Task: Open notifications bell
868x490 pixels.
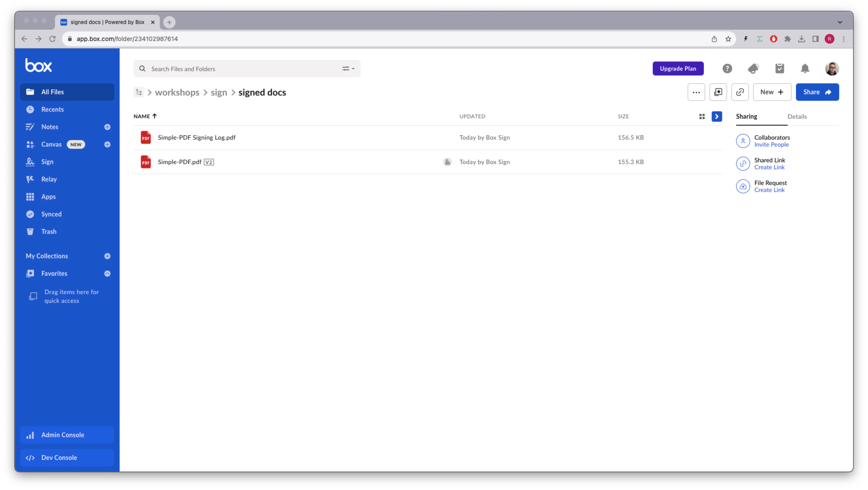Action: (805, 68)
